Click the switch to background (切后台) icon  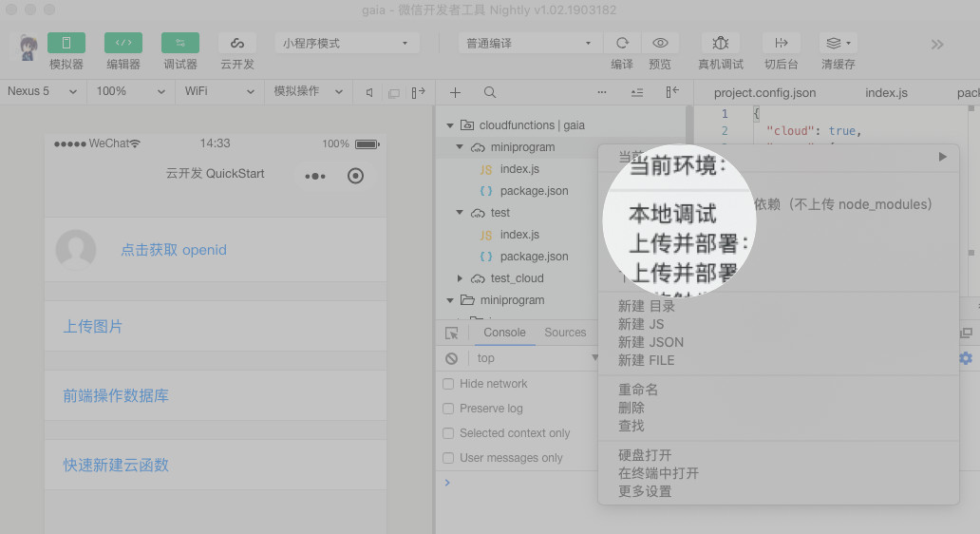tap(782, 43)
